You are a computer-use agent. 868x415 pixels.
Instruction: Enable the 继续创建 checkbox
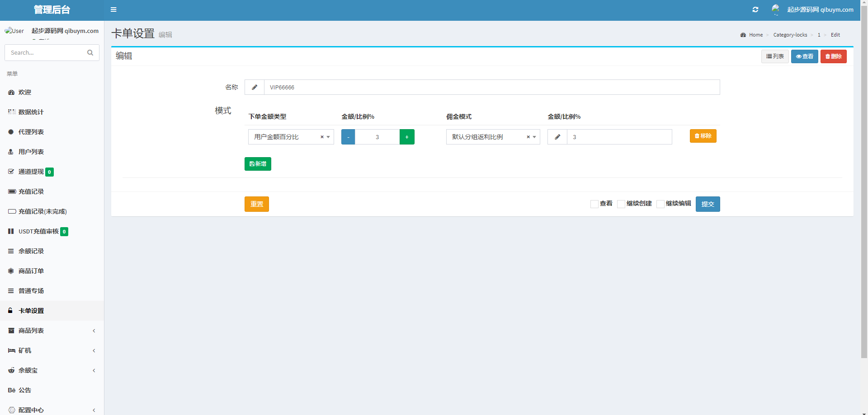coord(621,204)
